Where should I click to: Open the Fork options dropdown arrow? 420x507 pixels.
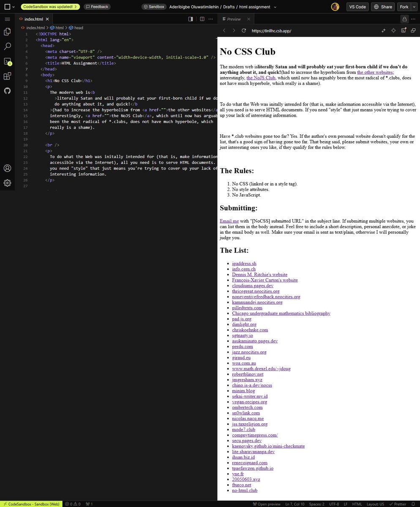pyautogui.click(x=414, y=7)
